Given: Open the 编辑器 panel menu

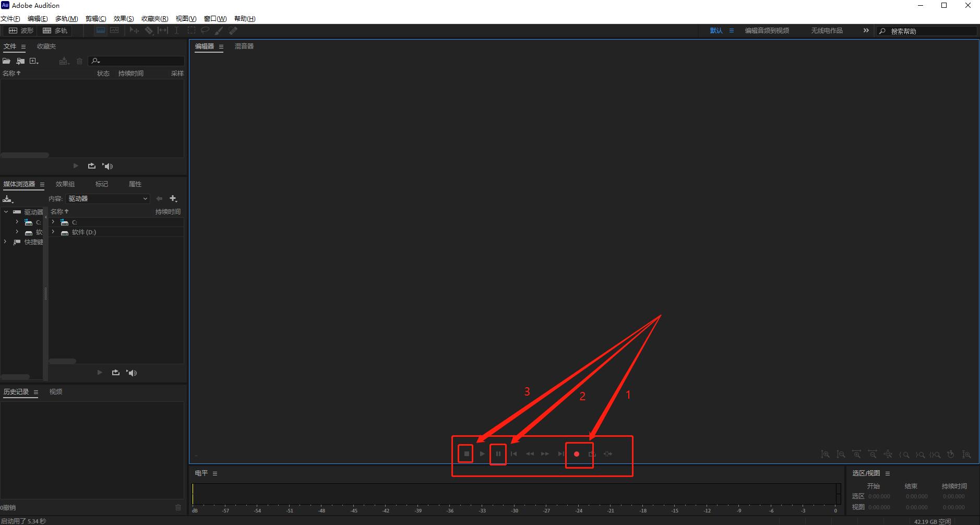Looking at the screenshot, I should (221, 46).
